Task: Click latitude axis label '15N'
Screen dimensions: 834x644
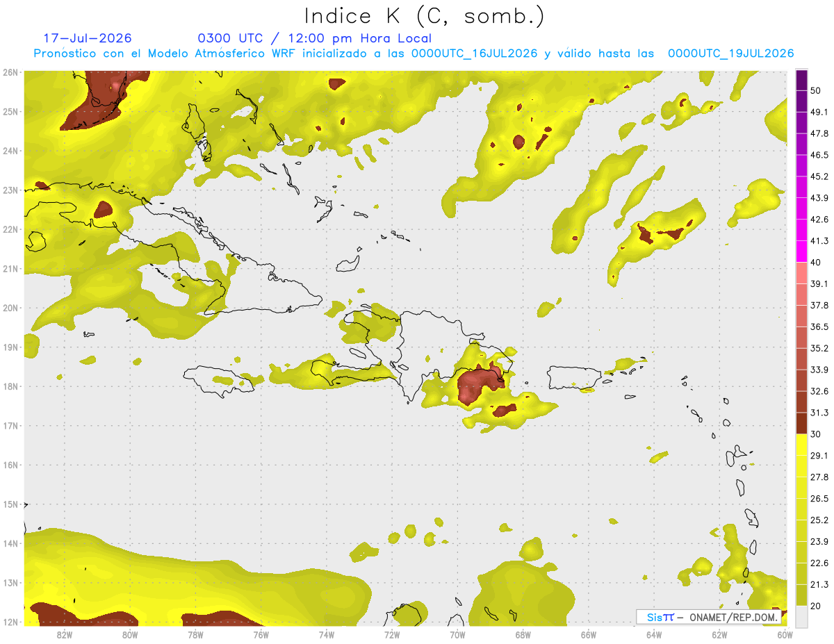Action: point(10,504)
